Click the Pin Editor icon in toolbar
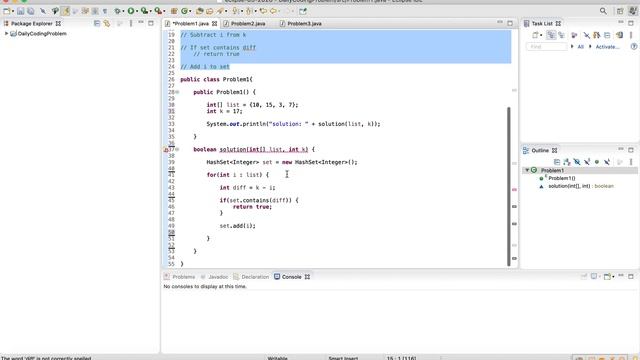Screen dimensions: 640x360 pos(302,11)
